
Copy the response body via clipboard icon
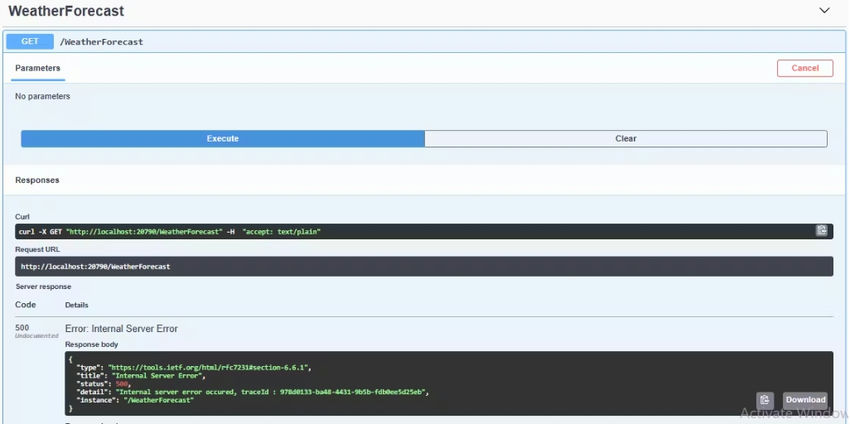coord(764,400)
